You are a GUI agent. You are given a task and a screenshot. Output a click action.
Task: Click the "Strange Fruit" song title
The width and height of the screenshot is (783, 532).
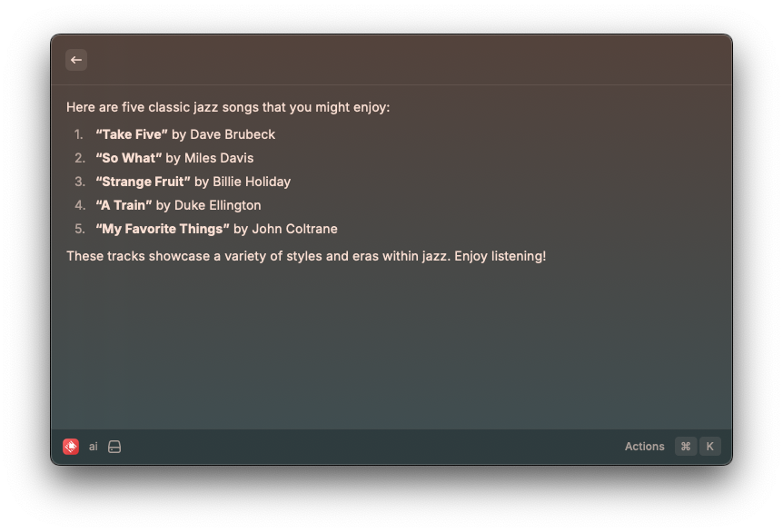click(143, 182)
